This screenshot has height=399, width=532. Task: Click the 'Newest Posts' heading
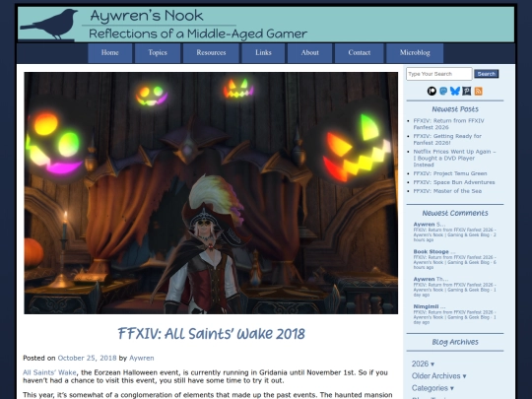455,109
